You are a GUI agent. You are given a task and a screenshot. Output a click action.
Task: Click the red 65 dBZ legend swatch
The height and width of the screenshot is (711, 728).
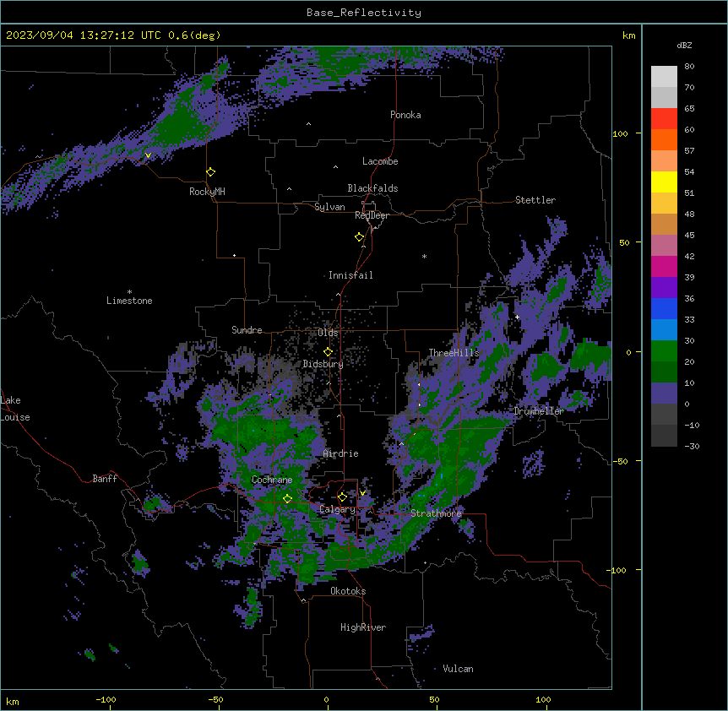pos(664,119)
